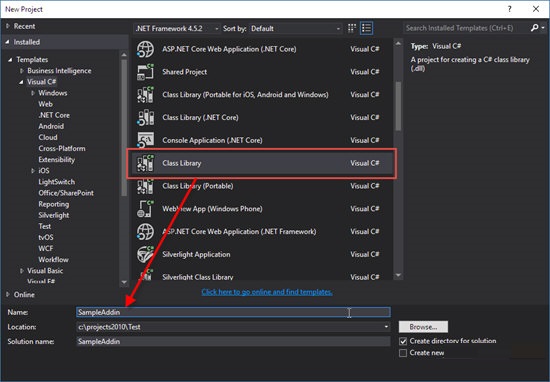Open the help question mark button
The width and height of the screenshot is (550, 382).
click(x=510, y=9)
